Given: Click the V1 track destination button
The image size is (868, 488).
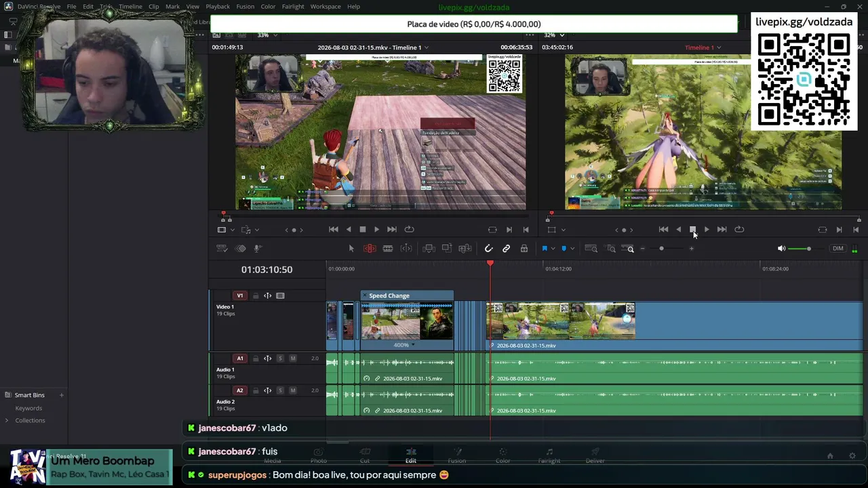Looking at the screenshot, I should click(x=239, y=296).
